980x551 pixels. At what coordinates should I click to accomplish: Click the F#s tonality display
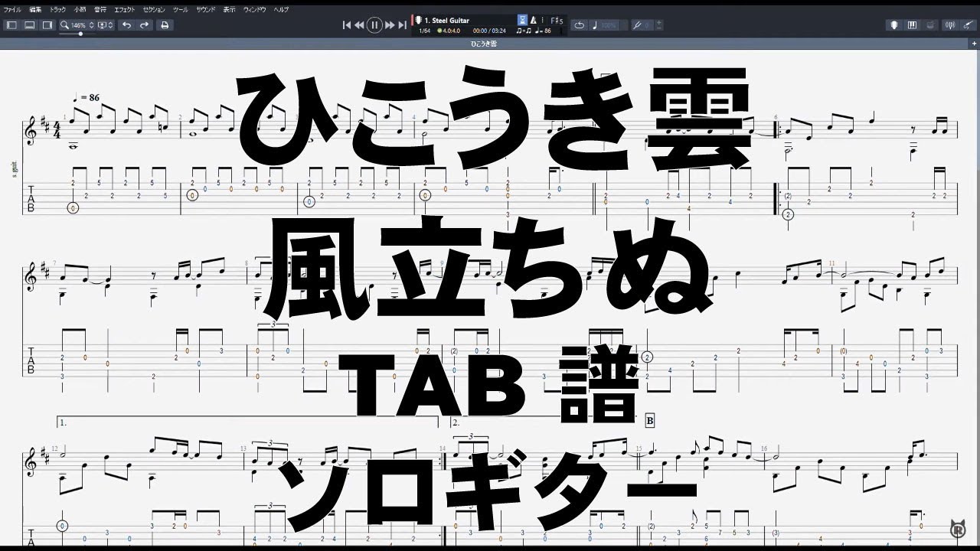tap(557, 20)
